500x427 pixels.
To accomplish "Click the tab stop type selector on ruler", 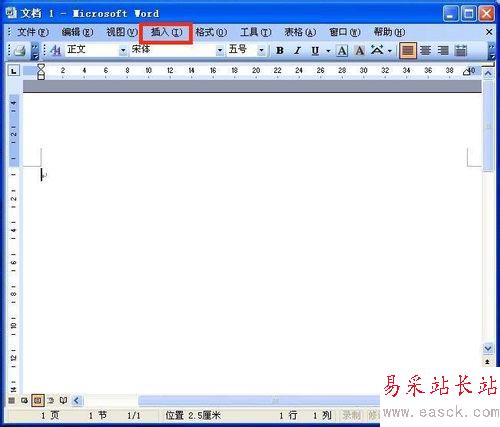I will (14, 71).
